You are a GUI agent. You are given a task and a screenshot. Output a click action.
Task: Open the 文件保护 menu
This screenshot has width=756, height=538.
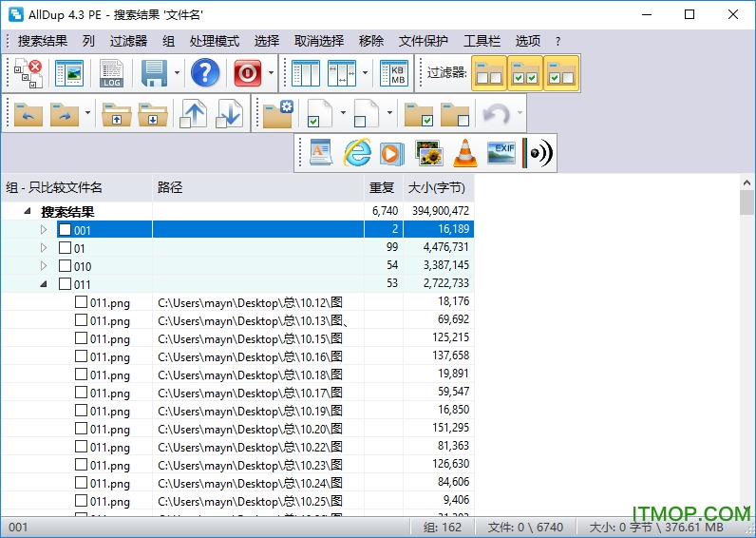tap(423, 41)
